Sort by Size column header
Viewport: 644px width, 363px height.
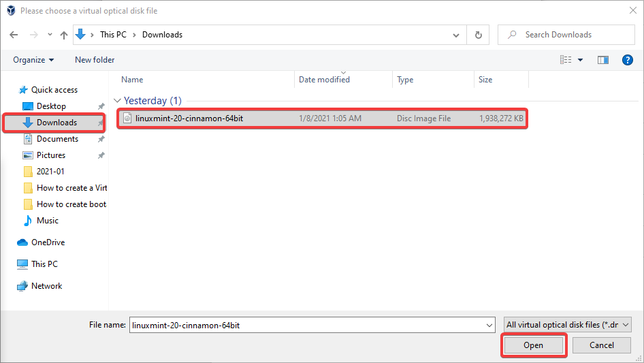coord(485,80)
